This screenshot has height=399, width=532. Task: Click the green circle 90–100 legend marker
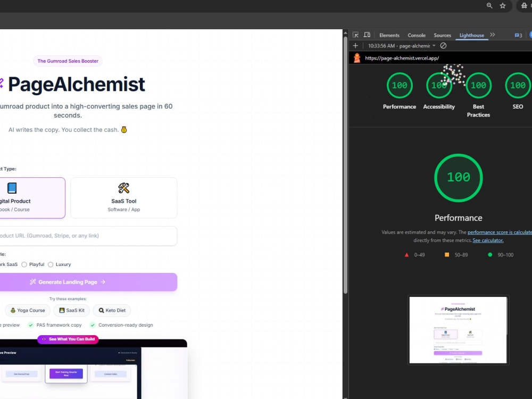click(489, 254)
